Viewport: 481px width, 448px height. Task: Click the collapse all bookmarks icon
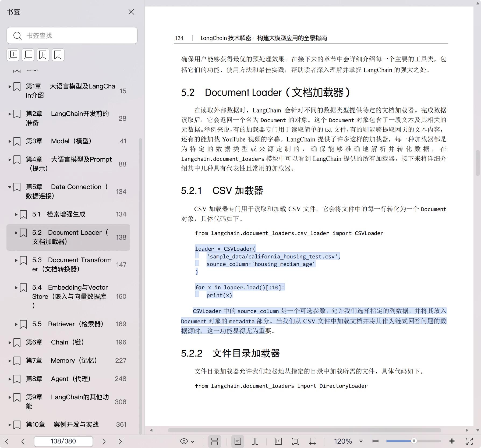point(28,55)
